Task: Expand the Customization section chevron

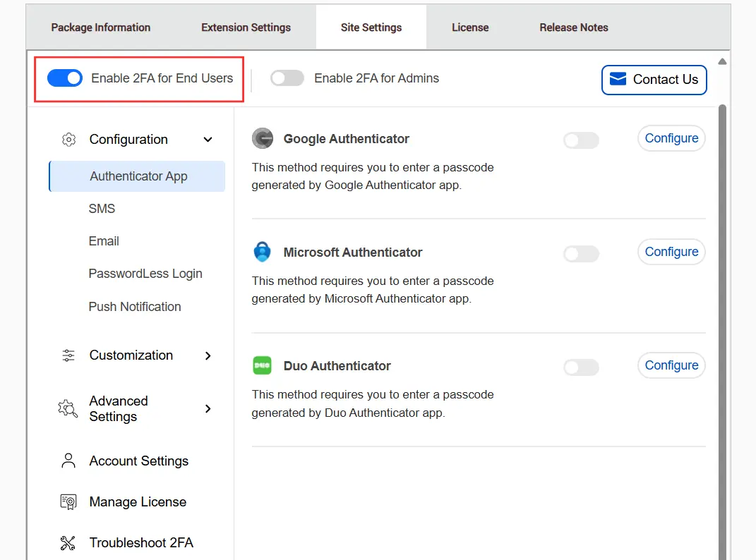Action: [208, 355]
